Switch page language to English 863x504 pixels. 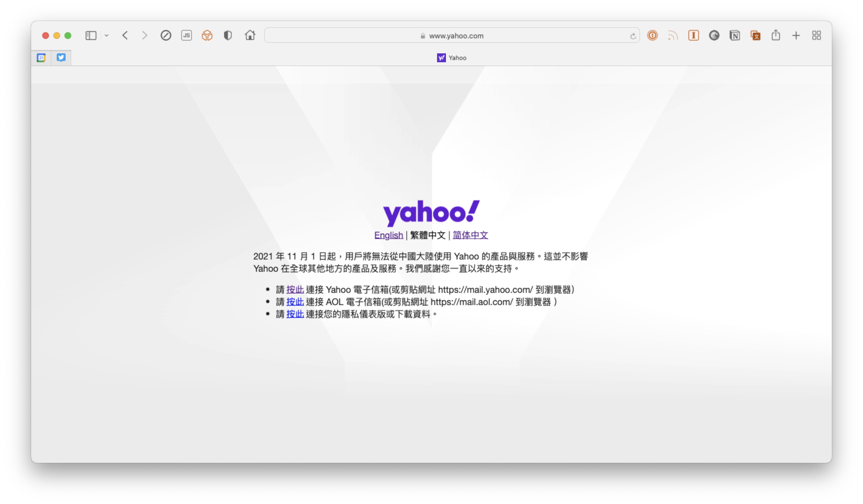[388, 235]
